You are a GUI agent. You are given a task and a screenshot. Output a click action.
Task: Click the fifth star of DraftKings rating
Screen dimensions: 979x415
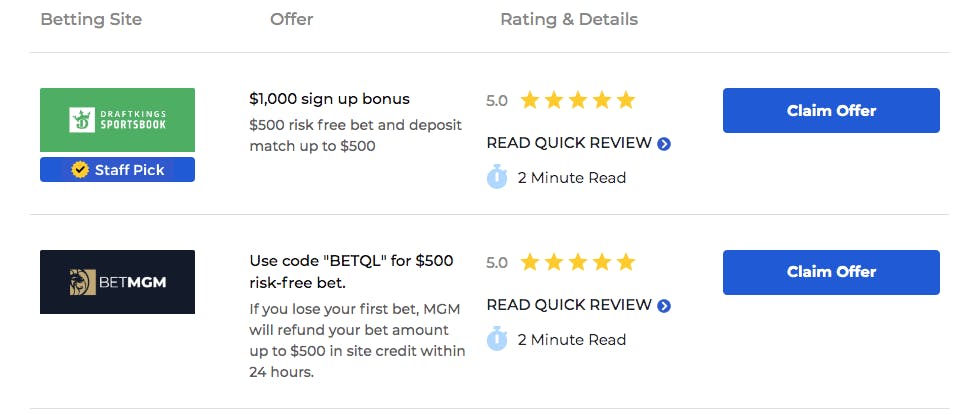[626, 100]
